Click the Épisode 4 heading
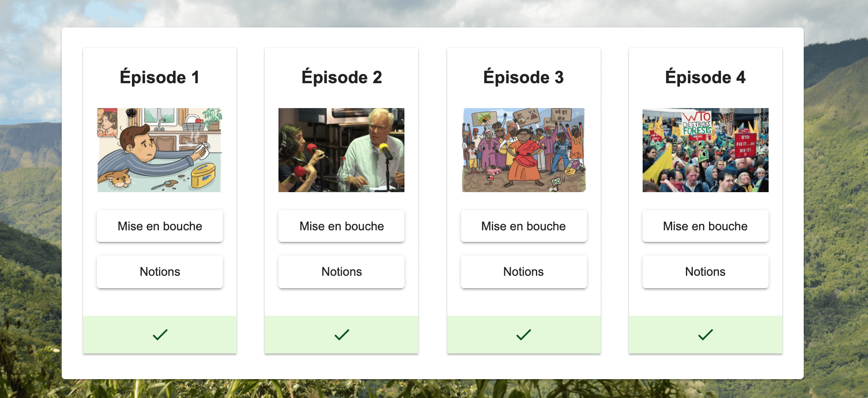The width and height of the screenshot is (868, 398). (705, 77)
